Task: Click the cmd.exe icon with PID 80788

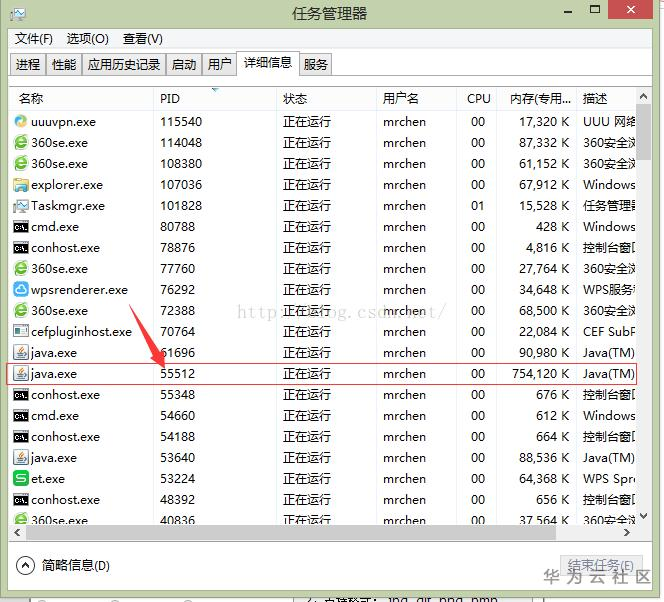Action: (x=21, y=226)
